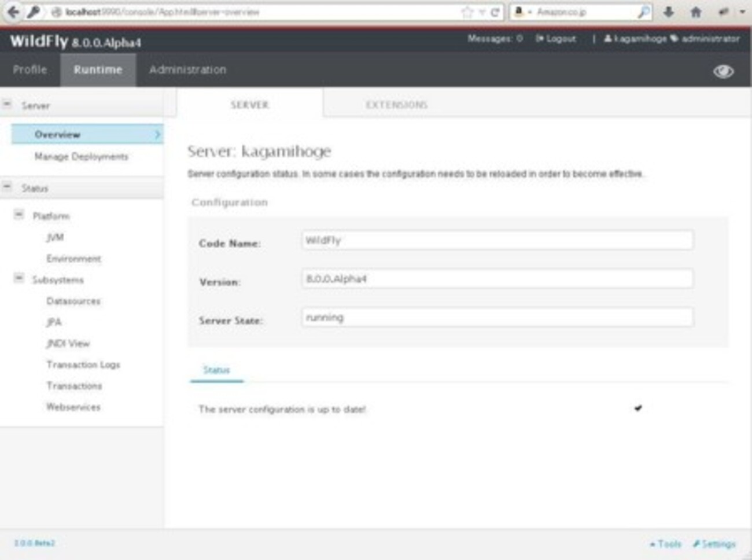Click the key icon beside the back arrow
The image size is (752, 560).
click(x=33, y=12)
